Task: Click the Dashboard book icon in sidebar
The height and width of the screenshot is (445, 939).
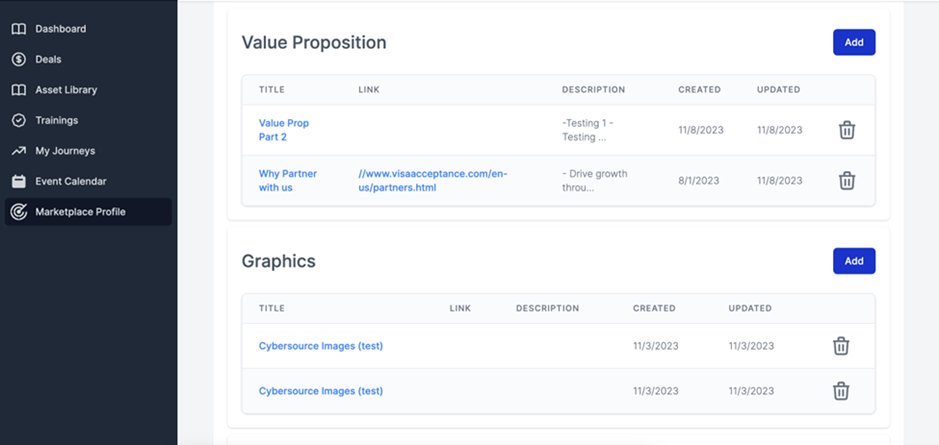Action: (19, 29)
